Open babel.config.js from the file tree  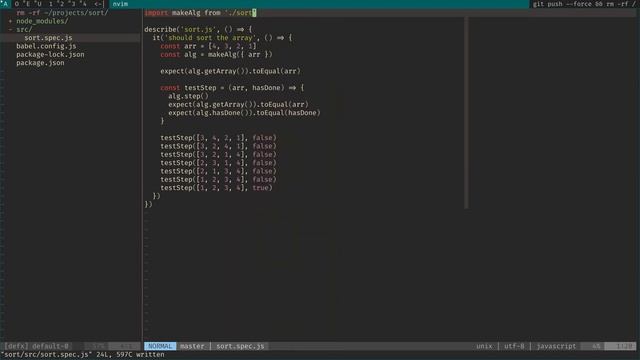[x=46, y=46]
